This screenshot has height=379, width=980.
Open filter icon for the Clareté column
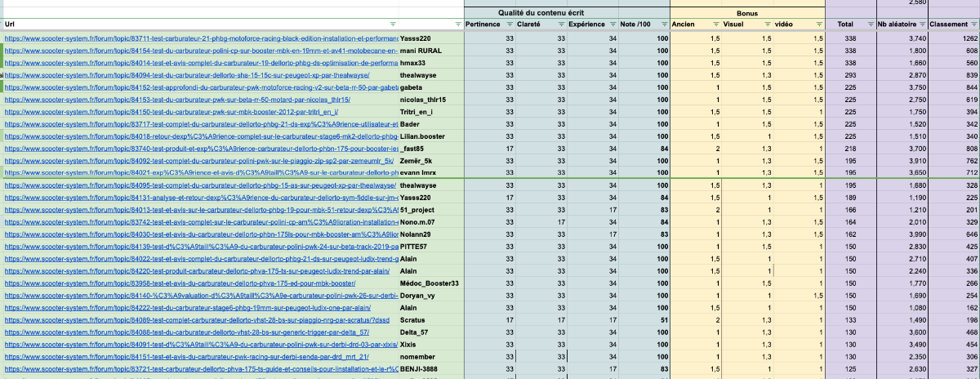560,25
